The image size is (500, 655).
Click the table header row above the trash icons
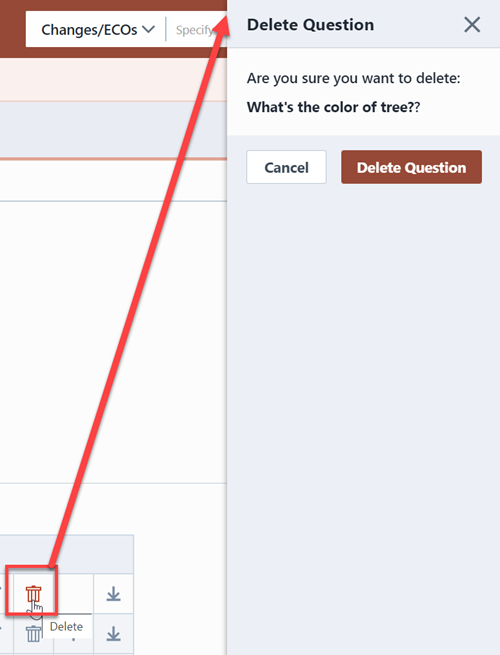click(67, 554)
